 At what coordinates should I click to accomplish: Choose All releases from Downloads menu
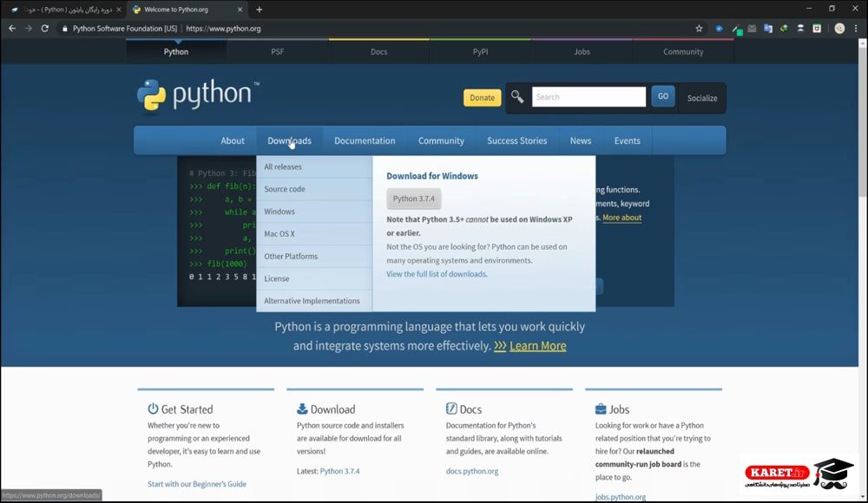point(314,167)
